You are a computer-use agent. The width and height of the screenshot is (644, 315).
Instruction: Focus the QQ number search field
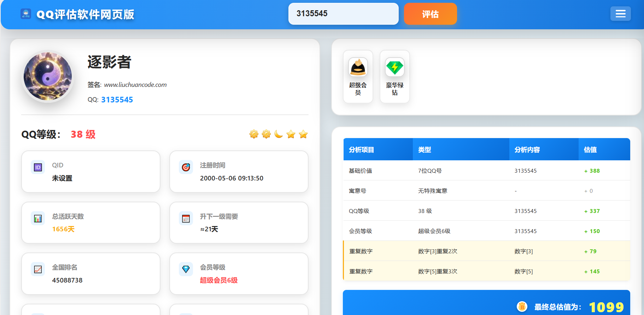343,14
